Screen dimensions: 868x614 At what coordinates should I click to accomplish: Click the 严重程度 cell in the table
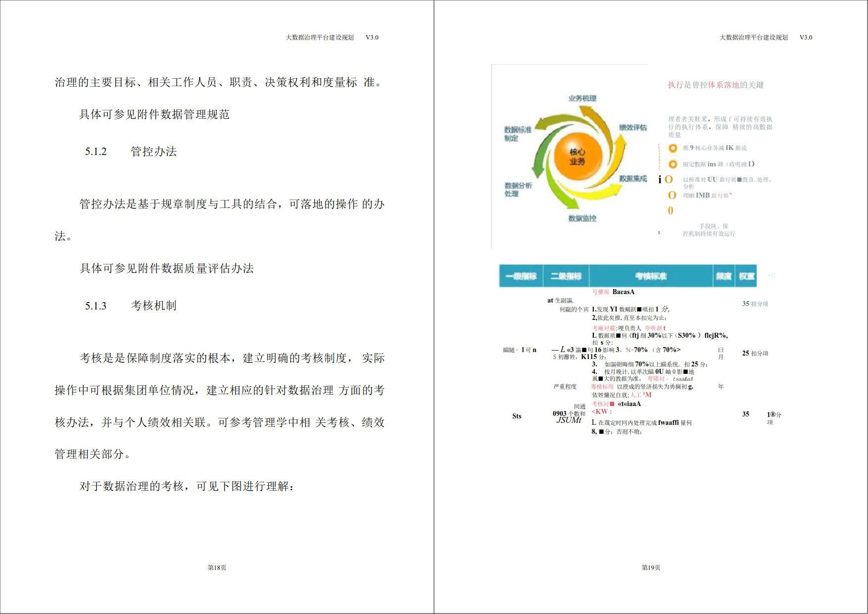565,387
